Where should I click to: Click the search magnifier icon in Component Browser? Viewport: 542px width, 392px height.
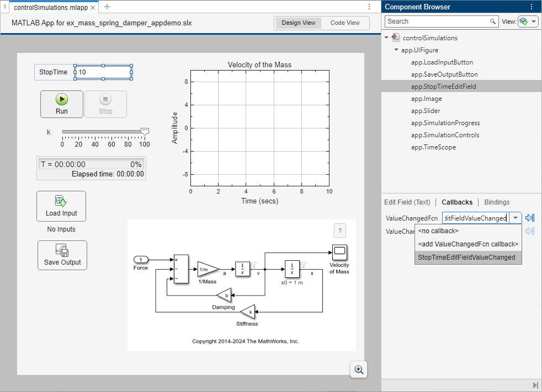coord(493,22)
